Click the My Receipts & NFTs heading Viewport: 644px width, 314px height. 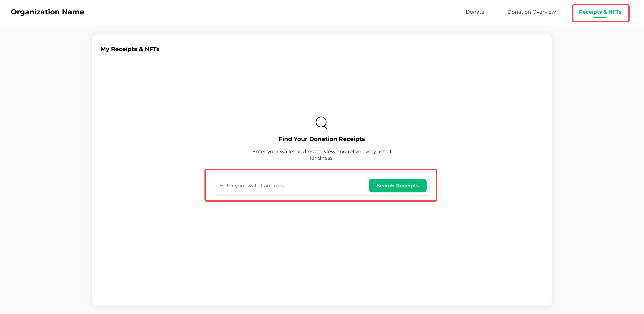click(x=130, y=49)
